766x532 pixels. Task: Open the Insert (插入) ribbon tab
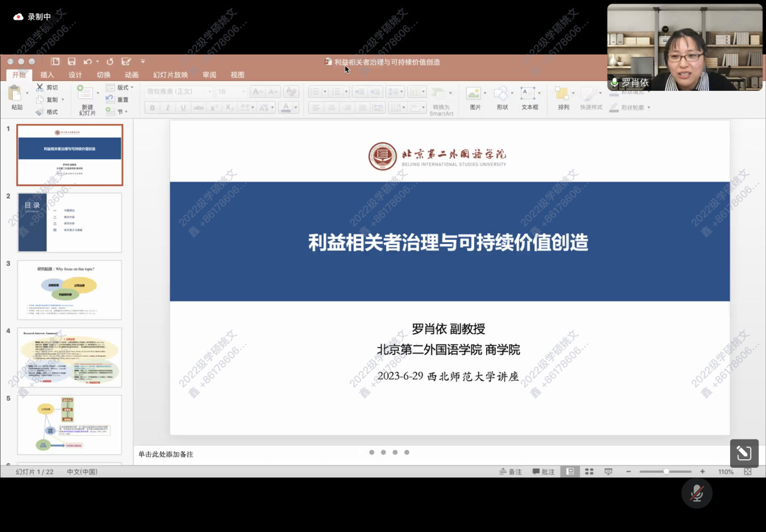pyautogui.click(x=47, y=75)
